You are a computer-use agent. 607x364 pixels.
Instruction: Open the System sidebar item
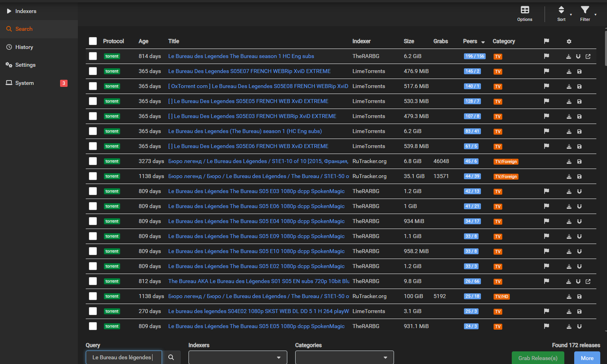point(25,83)
